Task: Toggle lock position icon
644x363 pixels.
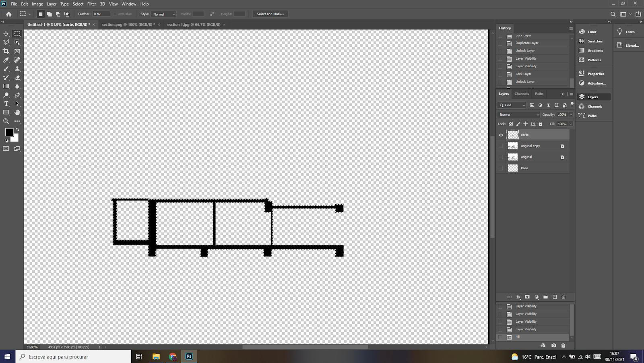Action: (525, 124)
